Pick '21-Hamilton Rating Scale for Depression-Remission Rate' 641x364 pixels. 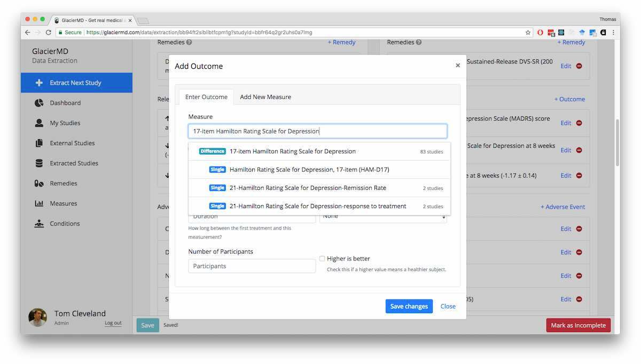319,188
